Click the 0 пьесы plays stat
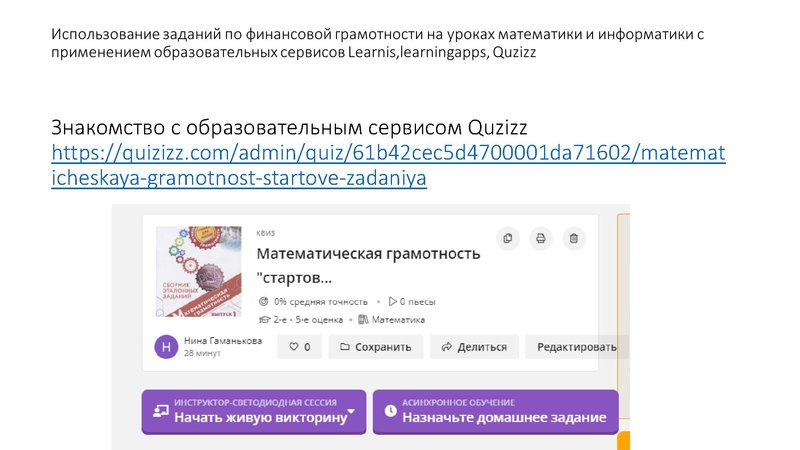The height and width of the screenshot is (450, 800). pos(412,302)
